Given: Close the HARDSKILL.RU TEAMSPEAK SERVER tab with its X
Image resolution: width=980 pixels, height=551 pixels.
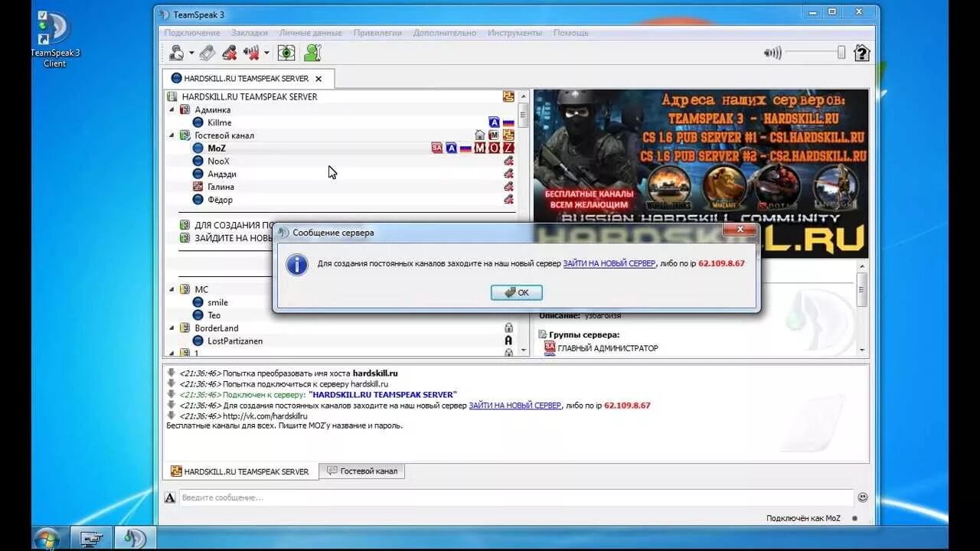Looking at the screenshot, I should coord(318,79).
